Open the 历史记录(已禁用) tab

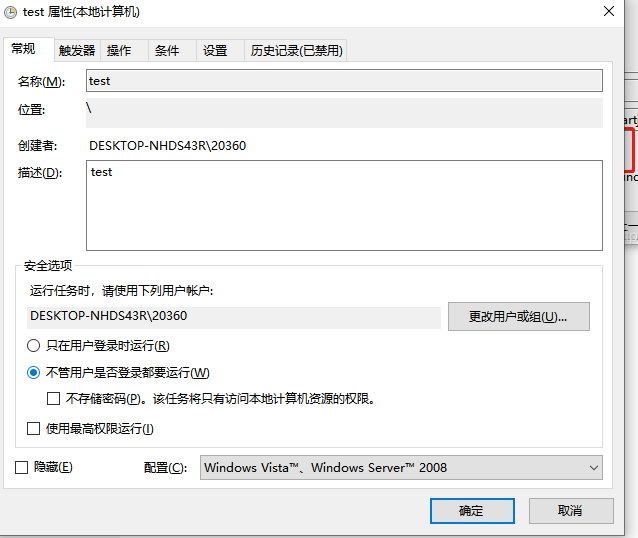296,50
